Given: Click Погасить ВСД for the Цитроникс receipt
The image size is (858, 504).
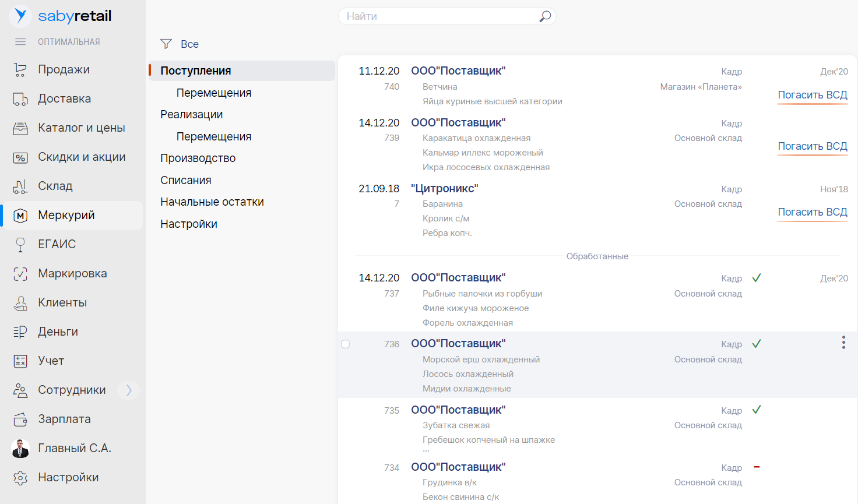Looking at the screenshot, I should 813,212.
